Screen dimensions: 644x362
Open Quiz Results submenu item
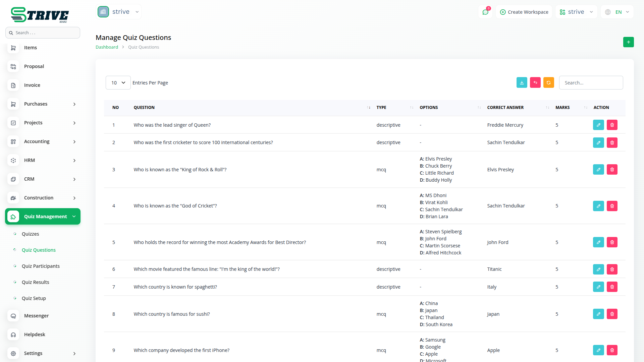[35, 282]
